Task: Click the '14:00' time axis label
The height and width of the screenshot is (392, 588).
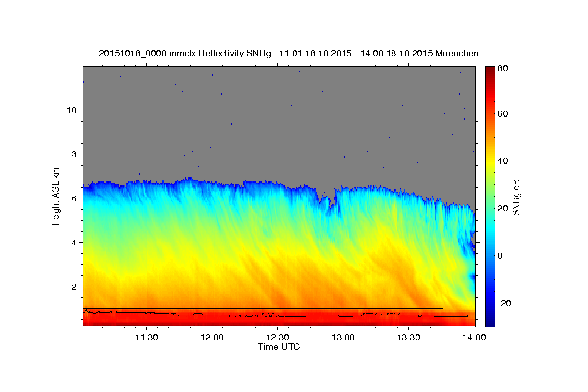Action: [x=474, y=337]
